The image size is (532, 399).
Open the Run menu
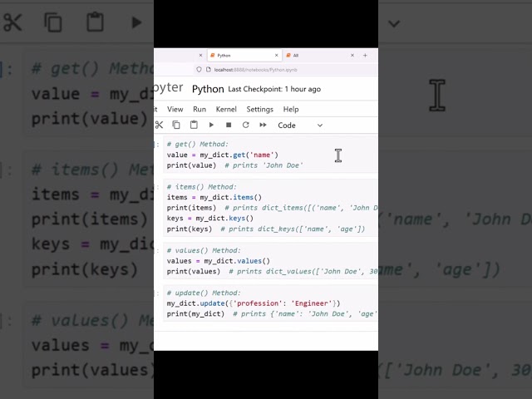[x=199, y=109]
